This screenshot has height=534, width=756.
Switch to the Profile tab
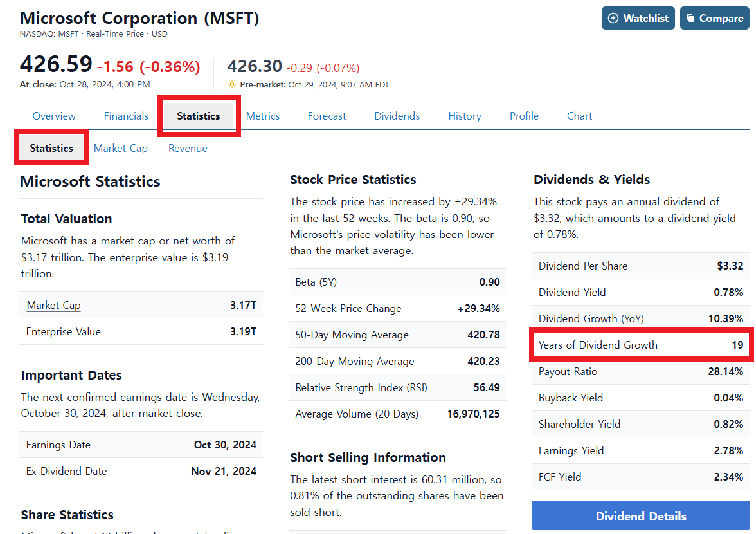coord(524,116)
